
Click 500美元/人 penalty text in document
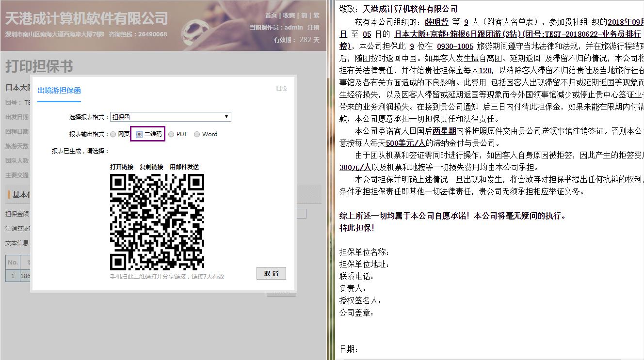pyautogui.click(x=405, y=143)
